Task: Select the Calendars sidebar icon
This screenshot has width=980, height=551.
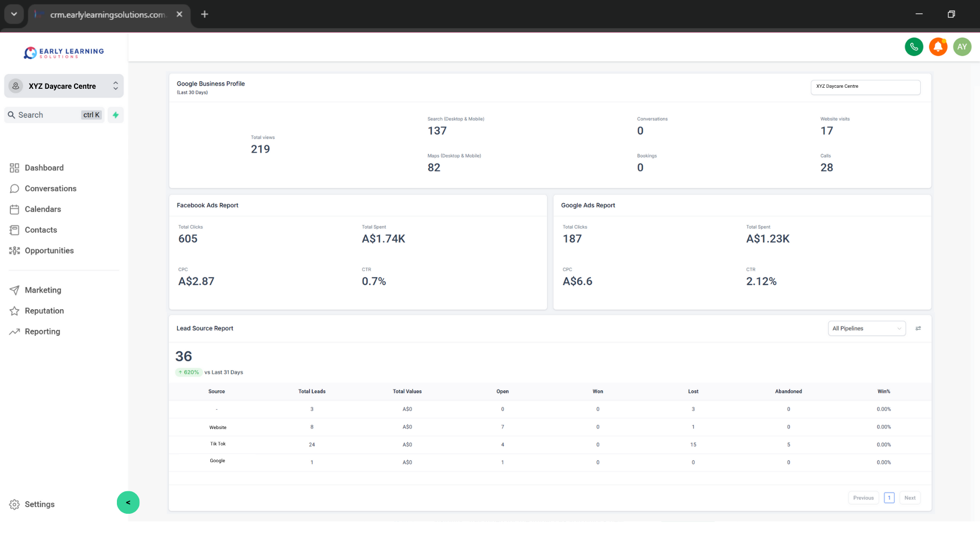Action: (15, 209)
